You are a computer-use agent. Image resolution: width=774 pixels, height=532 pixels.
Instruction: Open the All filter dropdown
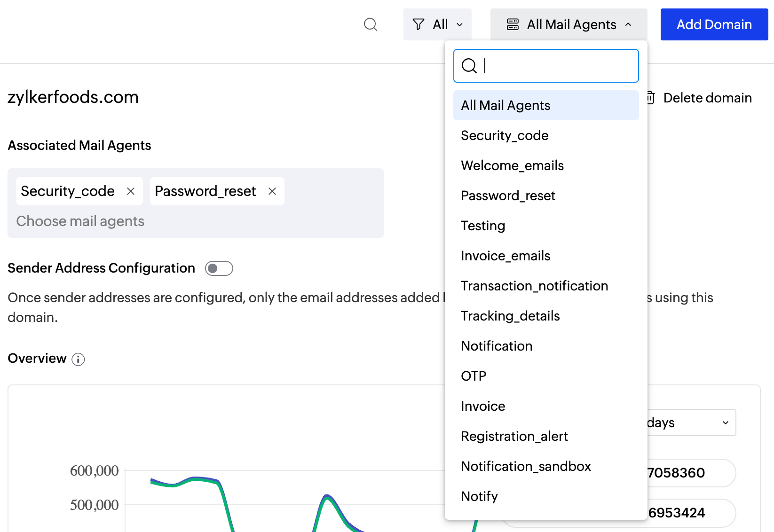(x=437, y=24)
